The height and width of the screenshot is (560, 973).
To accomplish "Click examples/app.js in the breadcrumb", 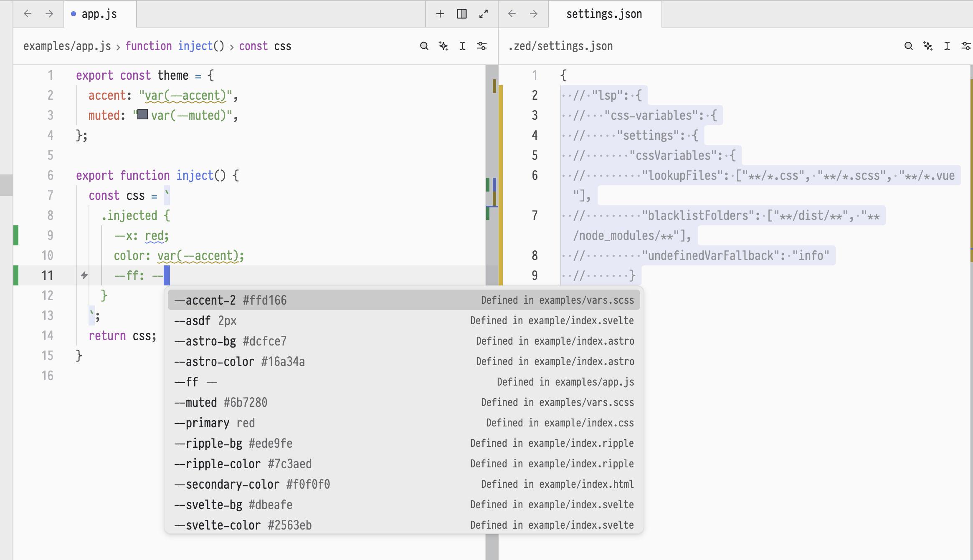I will point(67,46).
